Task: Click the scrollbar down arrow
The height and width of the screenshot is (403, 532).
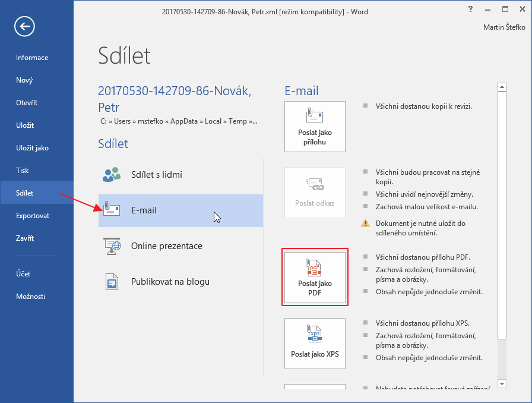Action: coord(502,383)
